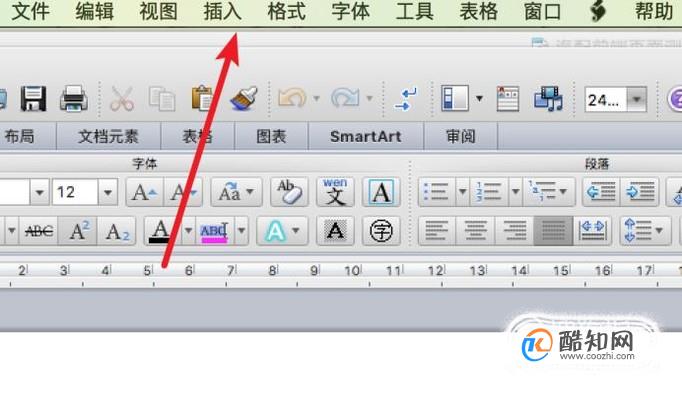Viewport: 682px width, 399px height.
Task: Click the Paste clipboard icon
Action: [202, 98]
